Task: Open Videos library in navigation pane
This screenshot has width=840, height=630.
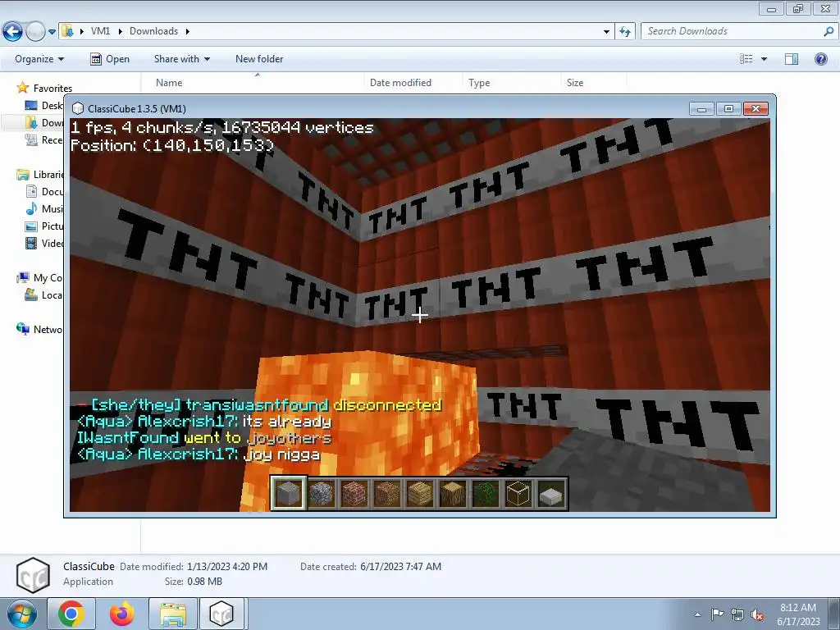Action: pos(44,243)
